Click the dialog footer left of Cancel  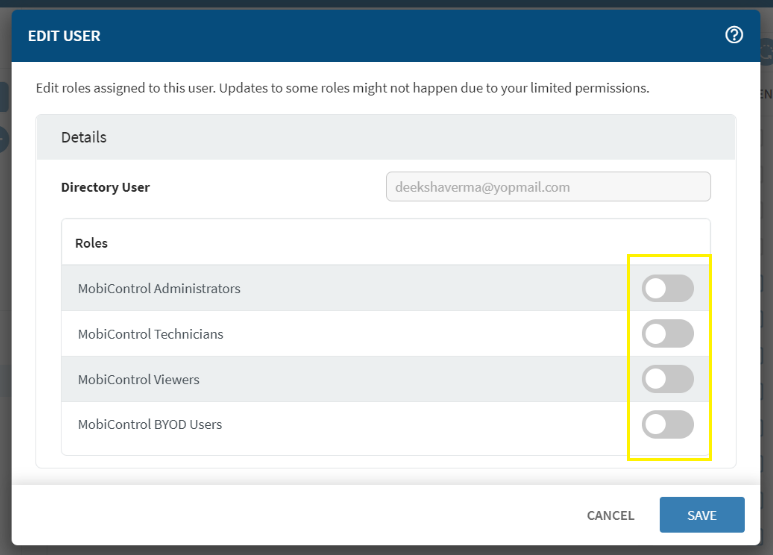(x=300, y=515)
